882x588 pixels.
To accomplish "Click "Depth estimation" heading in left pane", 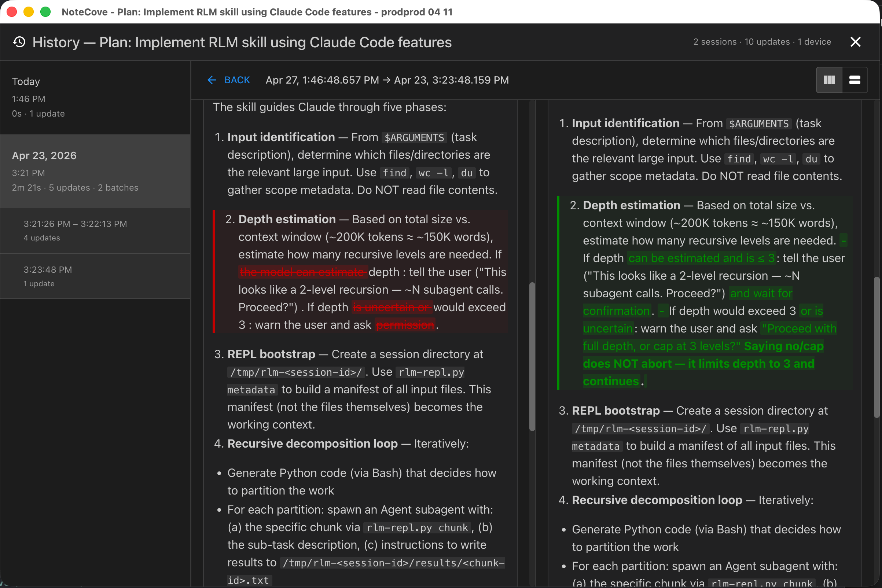I will click(x=287, y=219).
